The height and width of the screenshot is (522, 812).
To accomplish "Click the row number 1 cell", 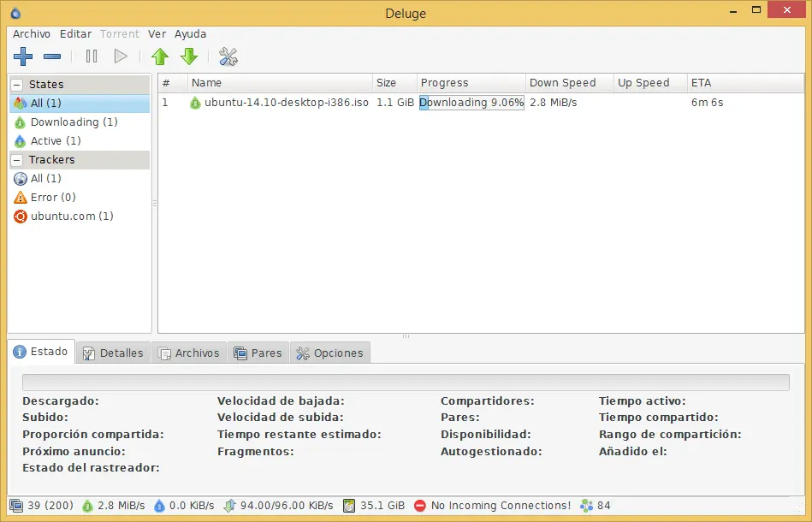I will click(x=165, y=103).
